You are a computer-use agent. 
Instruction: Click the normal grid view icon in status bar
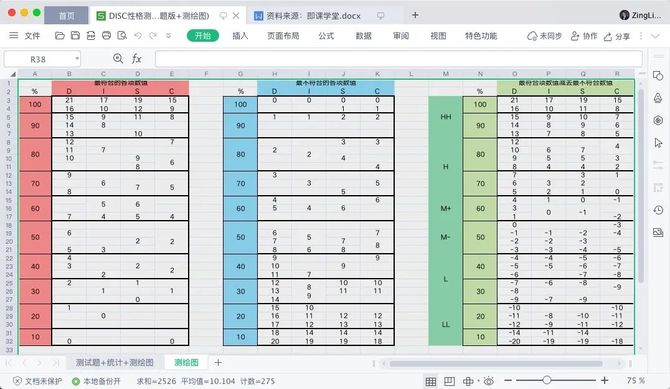(431, 381)
